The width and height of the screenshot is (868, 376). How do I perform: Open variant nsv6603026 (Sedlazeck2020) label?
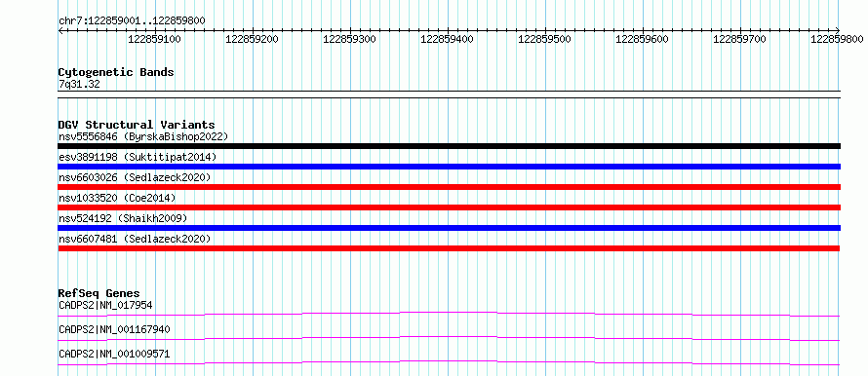(x=135, y=177)
